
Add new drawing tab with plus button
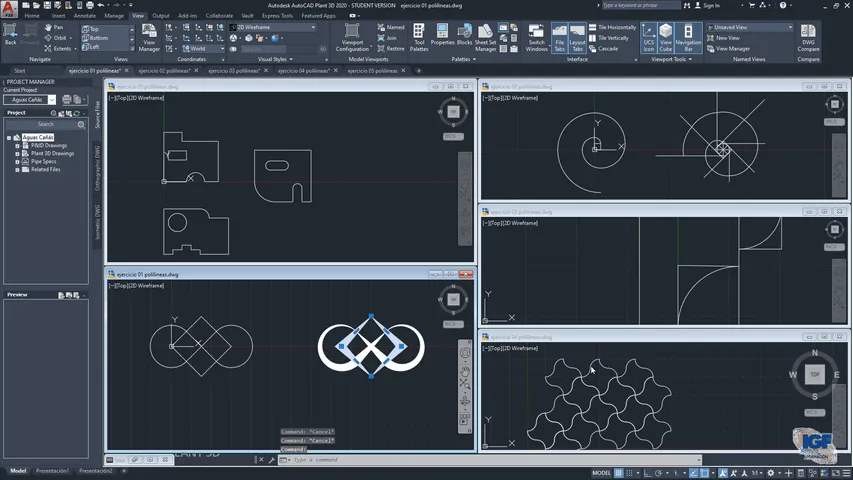(418, 71)
